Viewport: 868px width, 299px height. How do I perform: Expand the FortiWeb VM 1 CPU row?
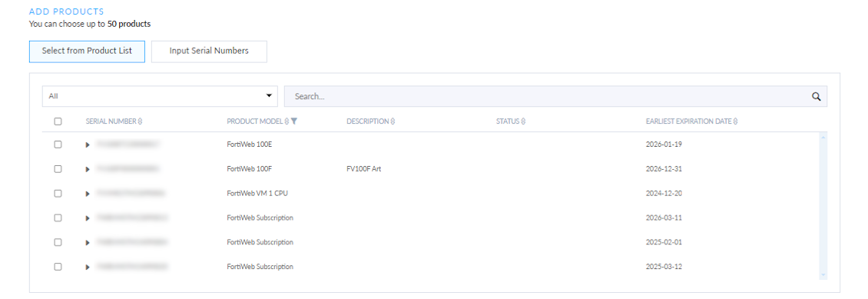tap(88, 194)
